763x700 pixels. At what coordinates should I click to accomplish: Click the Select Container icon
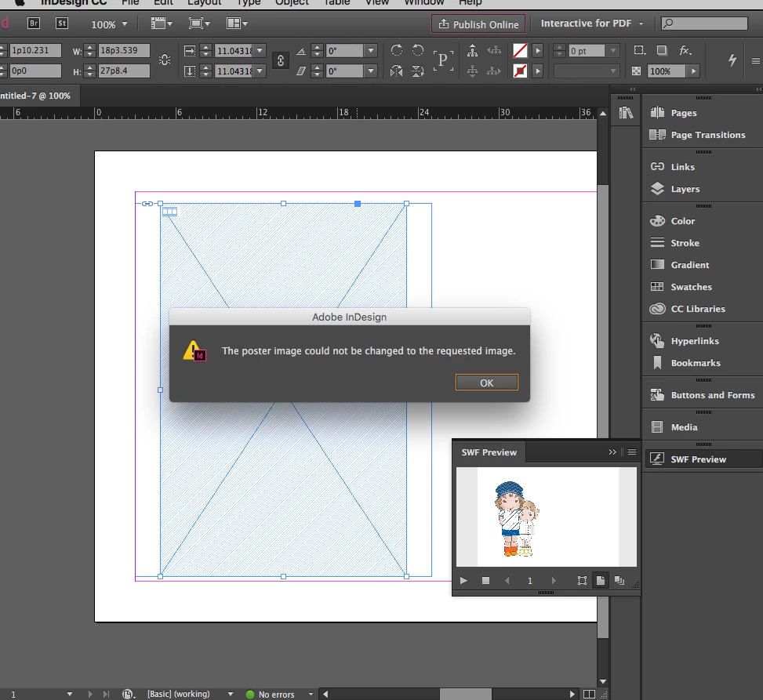click(x=472, y=50)
